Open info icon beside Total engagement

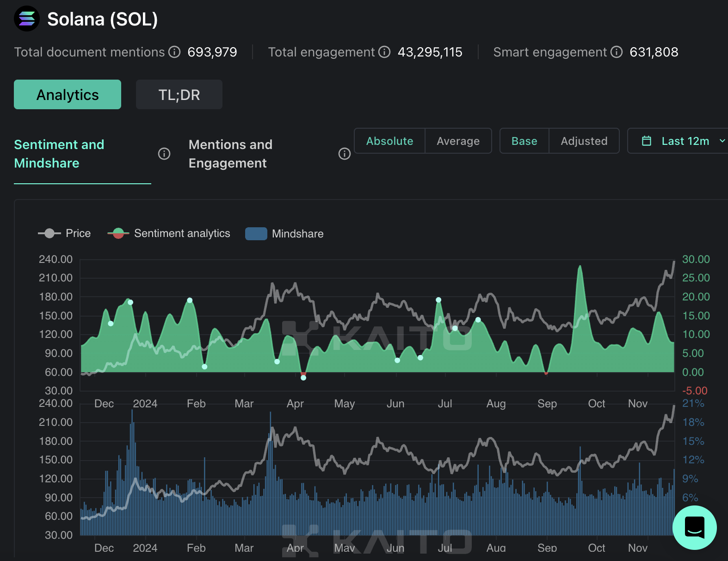pos(384,52)
